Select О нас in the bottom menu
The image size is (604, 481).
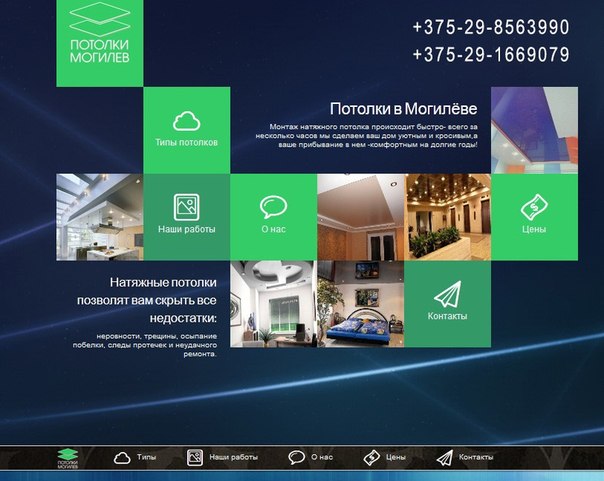click(322, 457)
